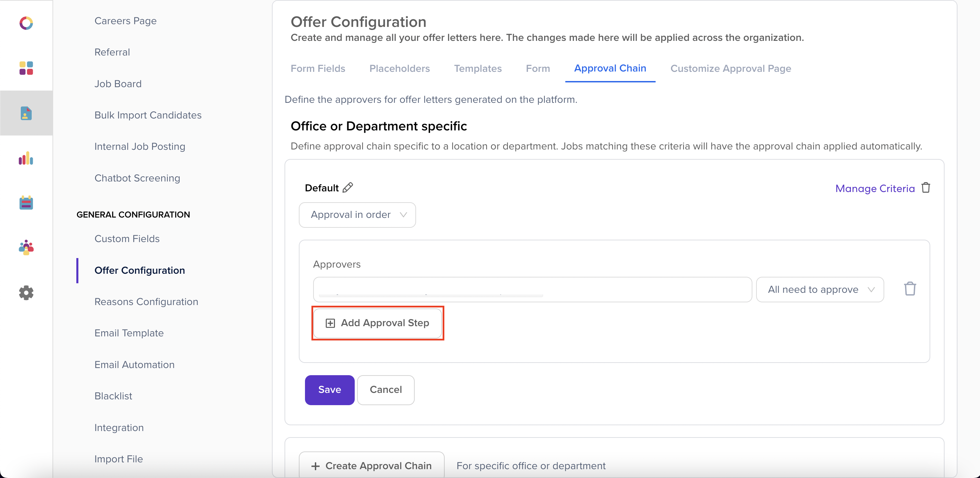This screenshot has height=478, width=980.
Task: Open Import File settings
Action: click(119, 459)
